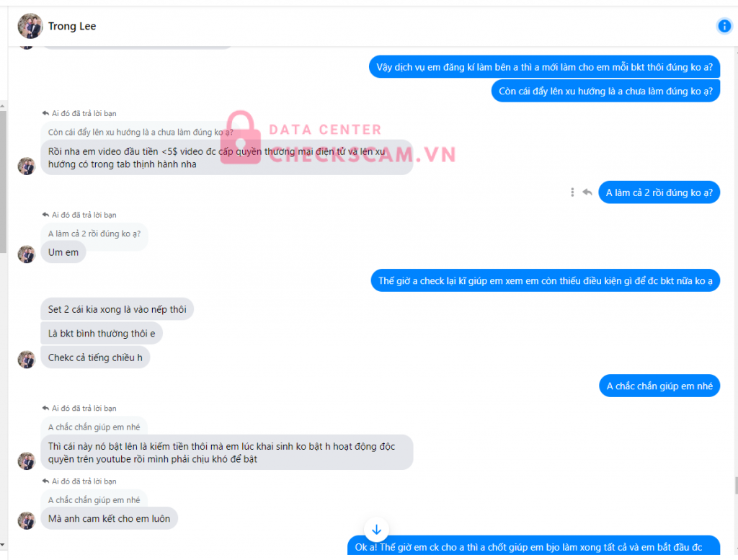The image size is (738, 560).
Task: Open conversation info with the blue i icon
Action: point(724,26)
